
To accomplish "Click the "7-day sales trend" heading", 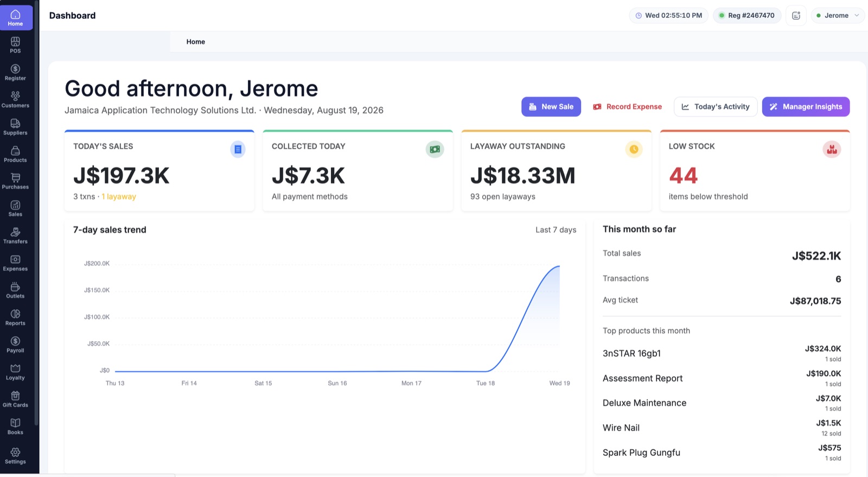I will tap(110, 230).
